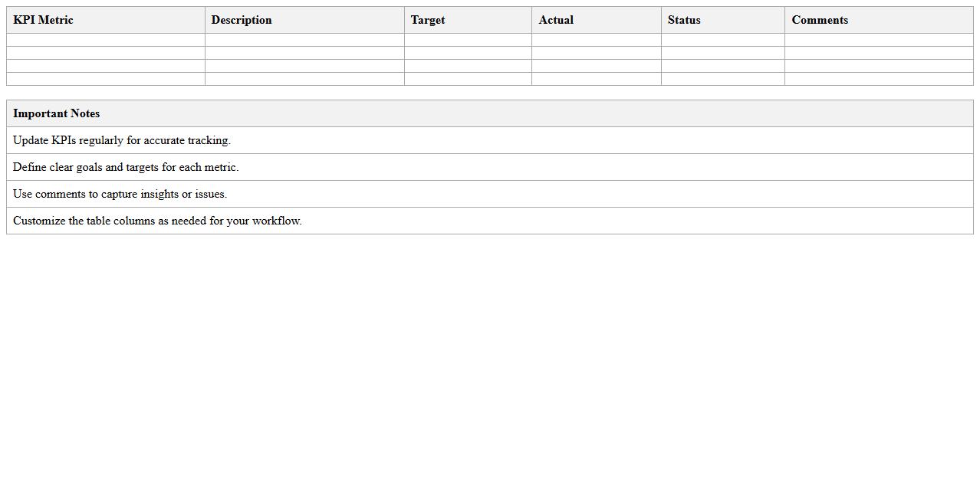Click the Comments column header
Viewport: 980px width, 498px height.
click(x=820, y=20)
